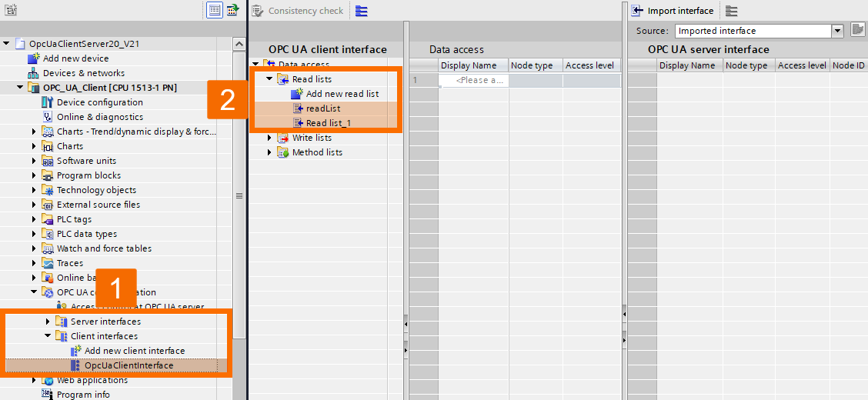The width and height of the screenshot is (868, 400).
Task: Click the Add new read list icon
Action: (297, 94)
